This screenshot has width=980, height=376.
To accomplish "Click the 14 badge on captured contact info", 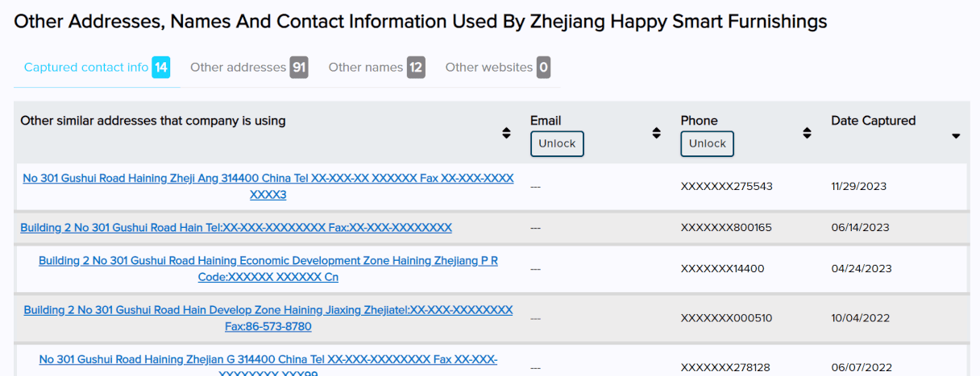I will coord(161,68).
